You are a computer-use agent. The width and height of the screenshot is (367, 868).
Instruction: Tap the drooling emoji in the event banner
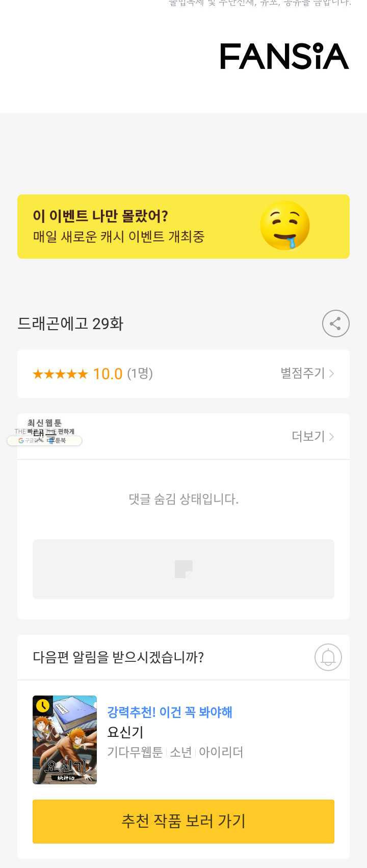285,226
